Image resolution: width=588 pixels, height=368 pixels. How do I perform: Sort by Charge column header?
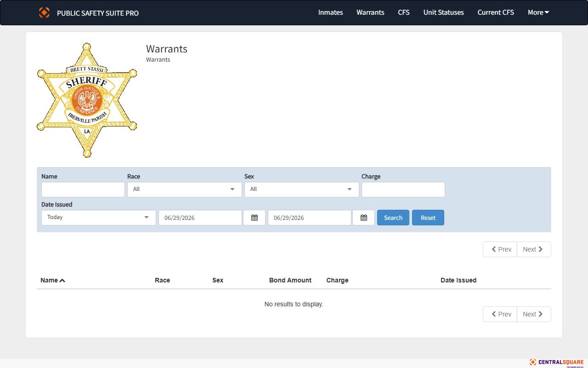(x=337, y=280)
